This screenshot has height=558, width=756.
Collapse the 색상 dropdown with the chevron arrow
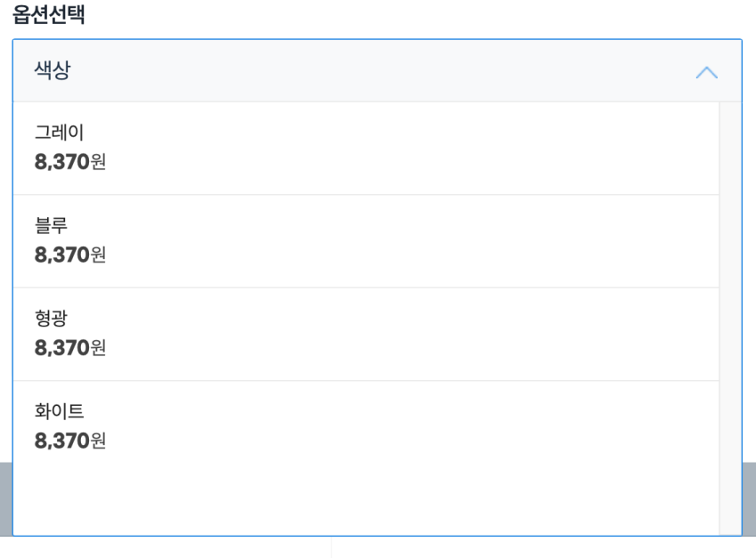point(706,72)
